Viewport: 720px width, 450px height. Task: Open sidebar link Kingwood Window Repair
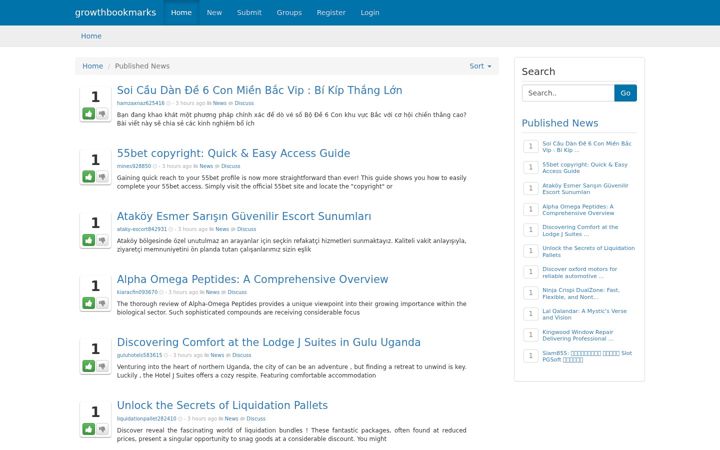pyautogui.click(x=578, y=335)
